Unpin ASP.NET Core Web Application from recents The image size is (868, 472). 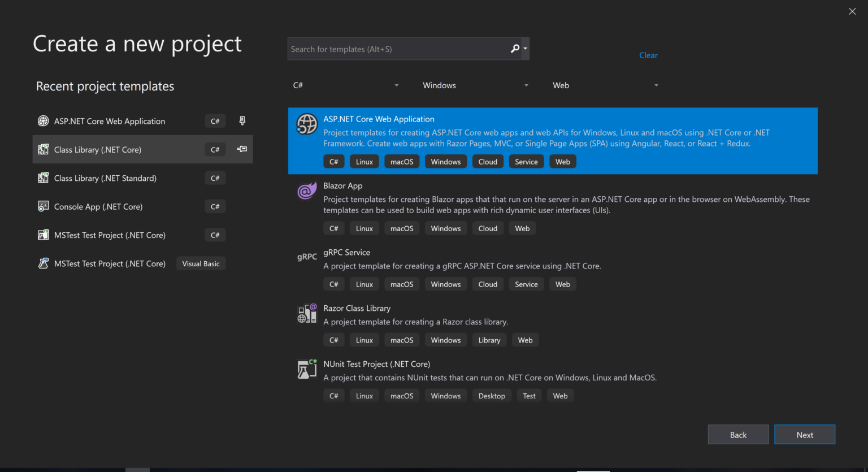point(242,120)
